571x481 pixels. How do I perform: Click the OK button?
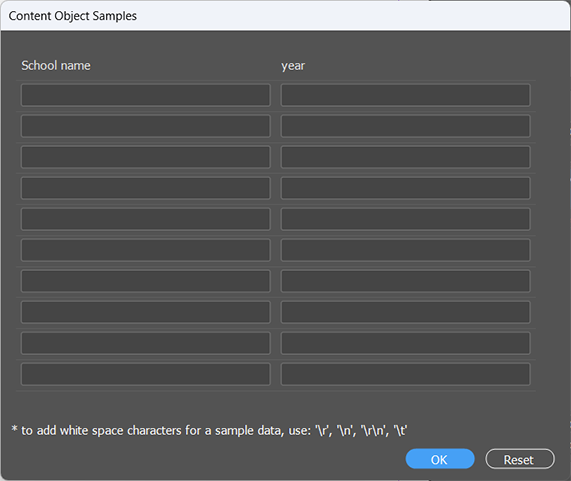click(x=440, y=459)
